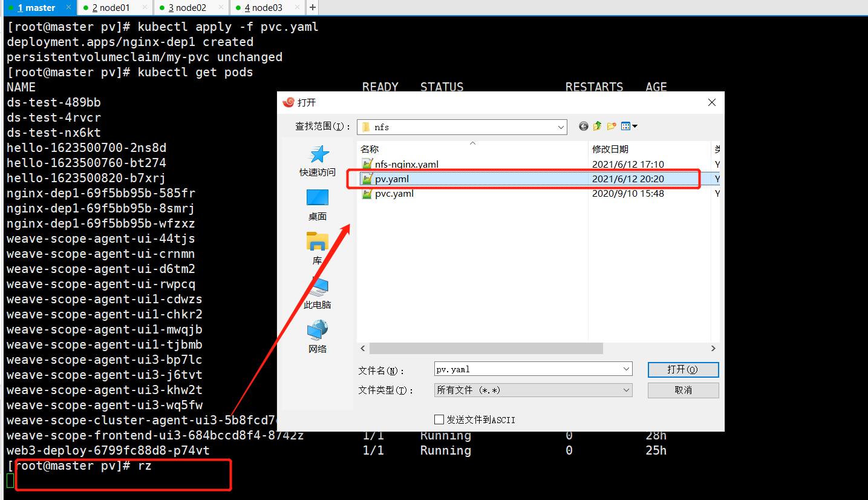
Task: Click pod name hello-1623500700-2ns8d in terminal
Action: click(x=86, y=148)
